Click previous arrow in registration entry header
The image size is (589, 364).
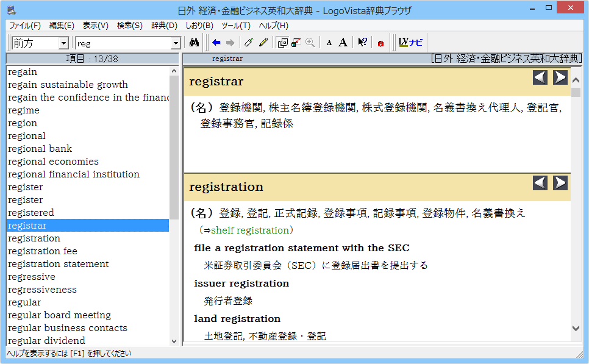pos(540,183)
